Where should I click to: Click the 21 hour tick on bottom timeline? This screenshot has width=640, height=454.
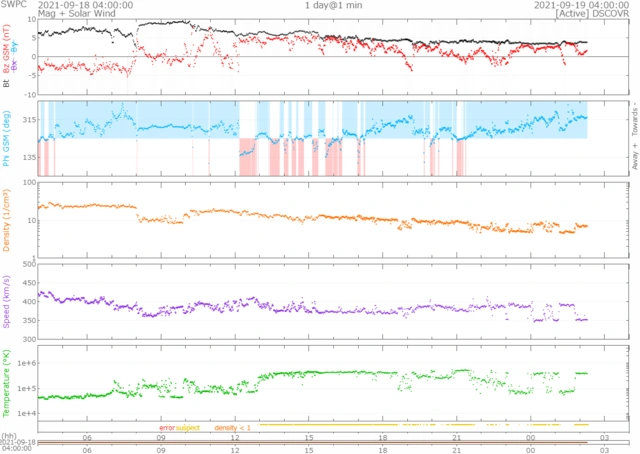point(456,436)
